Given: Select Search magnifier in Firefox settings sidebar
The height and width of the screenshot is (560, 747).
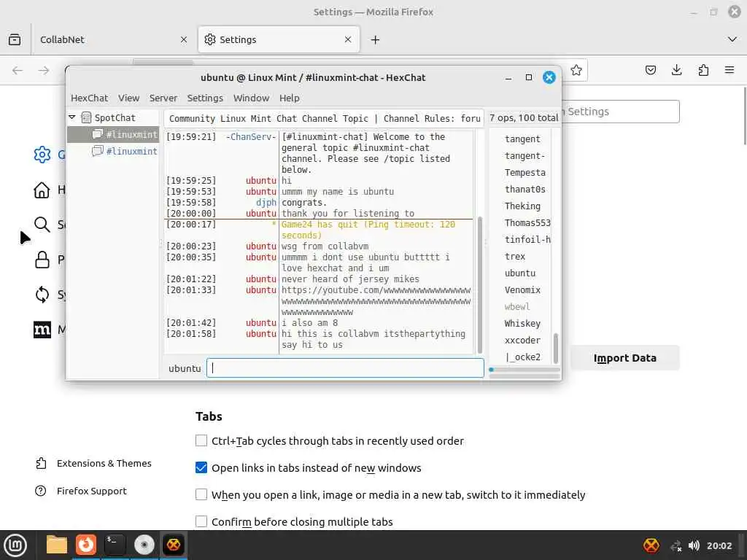Looking at the screenshot, I should (x=42, y=225).
